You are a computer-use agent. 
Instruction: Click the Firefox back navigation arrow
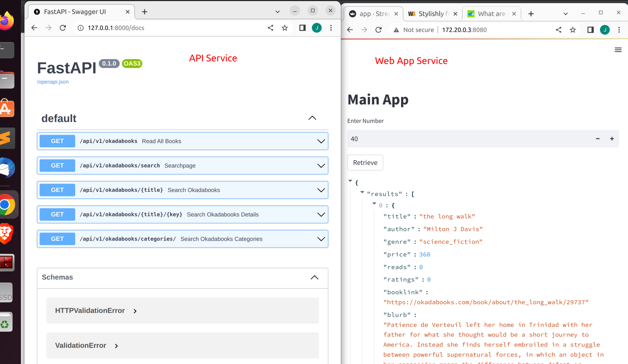35,28
